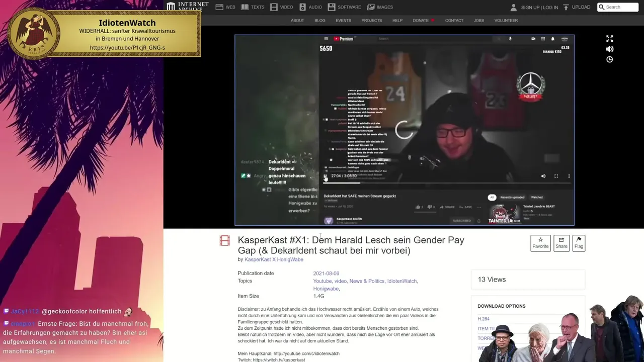Open the Volunteer menu item
The height and width of the screenshot is (362, 644).
[506, 21]
